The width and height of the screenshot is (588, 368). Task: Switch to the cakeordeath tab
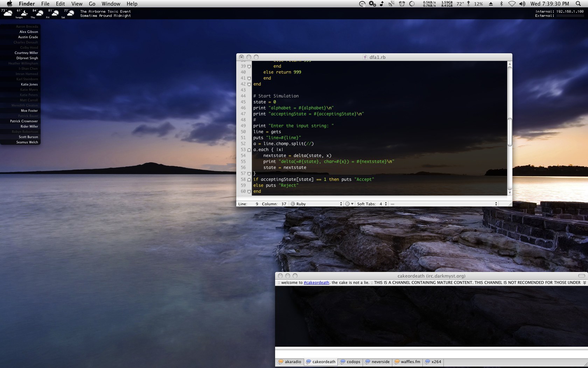[321, 362]
